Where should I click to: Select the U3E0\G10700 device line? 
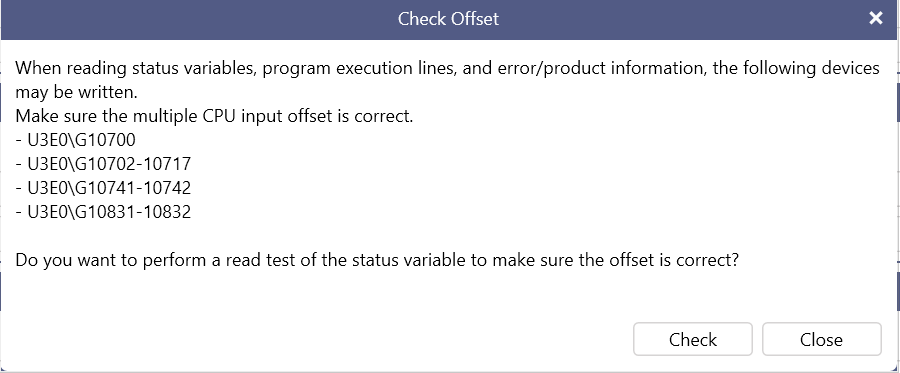[75, 140]
